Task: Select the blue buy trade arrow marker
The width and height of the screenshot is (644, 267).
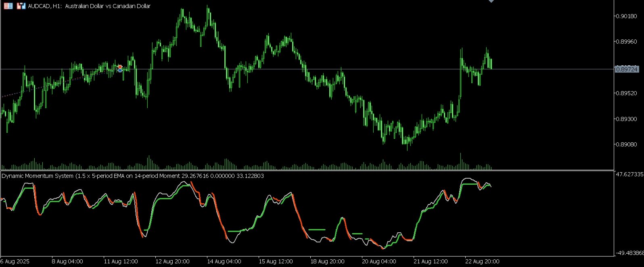Action: click(x=120, y=70)
